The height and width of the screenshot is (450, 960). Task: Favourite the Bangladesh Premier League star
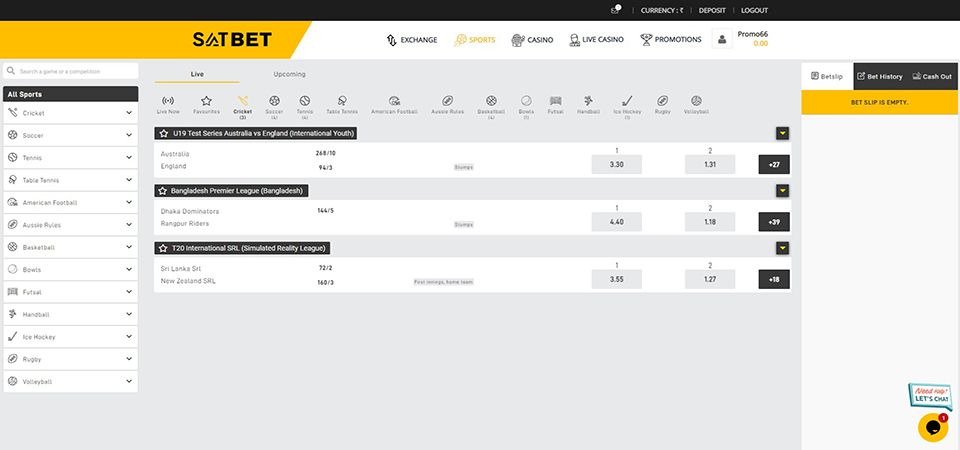click(x=162, y=191)
